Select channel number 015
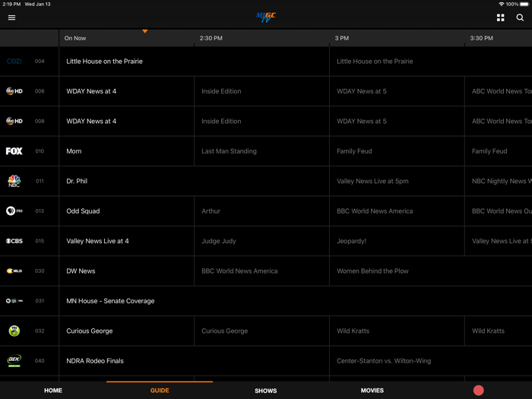The height and width of the screenshot is (399, 532). 40,241
